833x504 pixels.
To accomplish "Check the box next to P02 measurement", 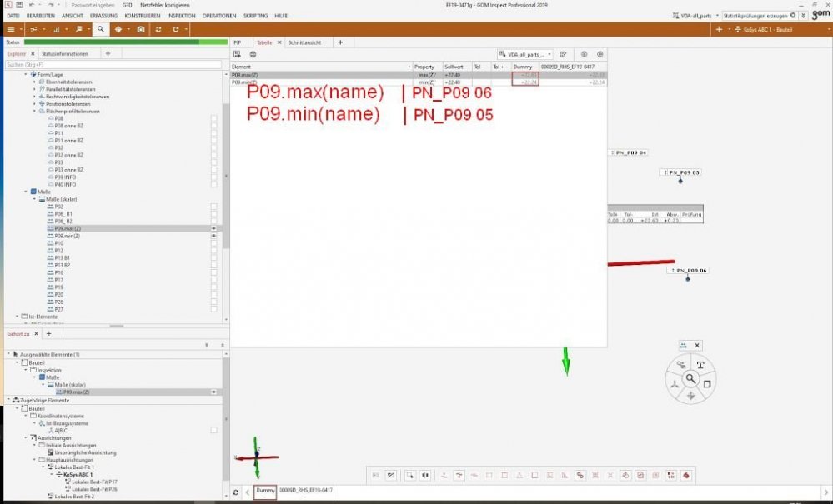I will (x=214, y=207).
